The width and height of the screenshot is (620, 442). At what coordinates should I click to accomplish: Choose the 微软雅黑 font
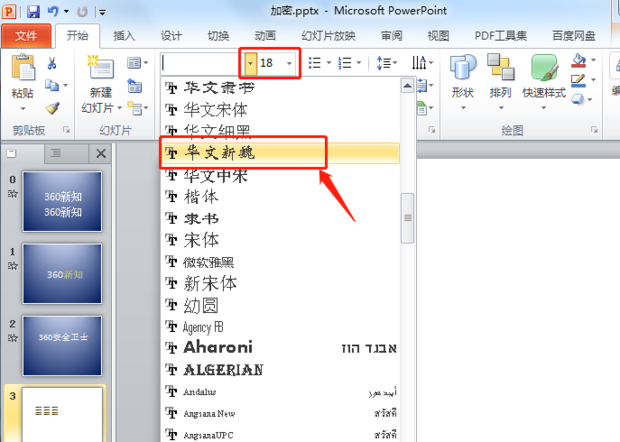[208, 262]
